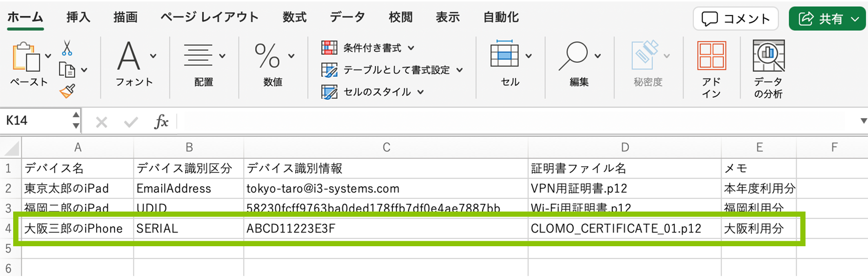Select cell VPN用証明書.p12
This screenshot has height=277, width=868.
pos(625,189)
